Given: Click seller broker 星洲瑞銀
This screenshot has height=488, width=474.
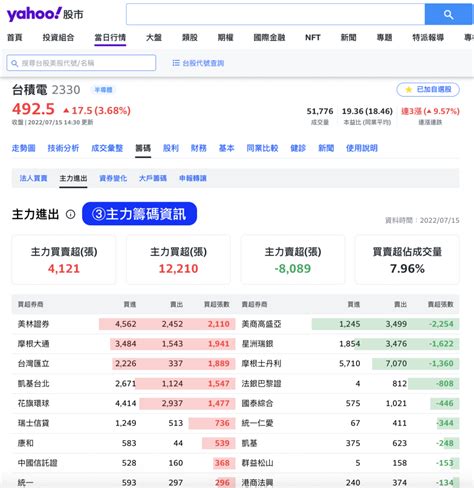Looking at the screenshot, I should click(x=257, y=344).
